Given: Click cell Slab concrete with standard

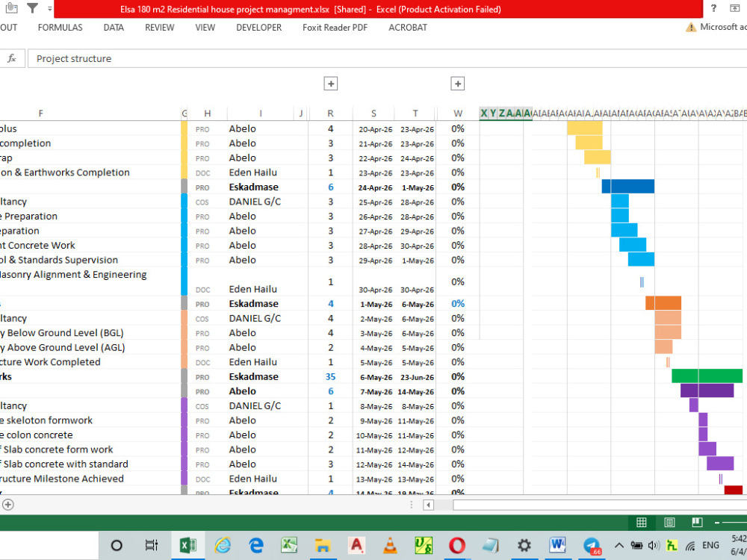Looking at the screenshot, I should point(90,464).
